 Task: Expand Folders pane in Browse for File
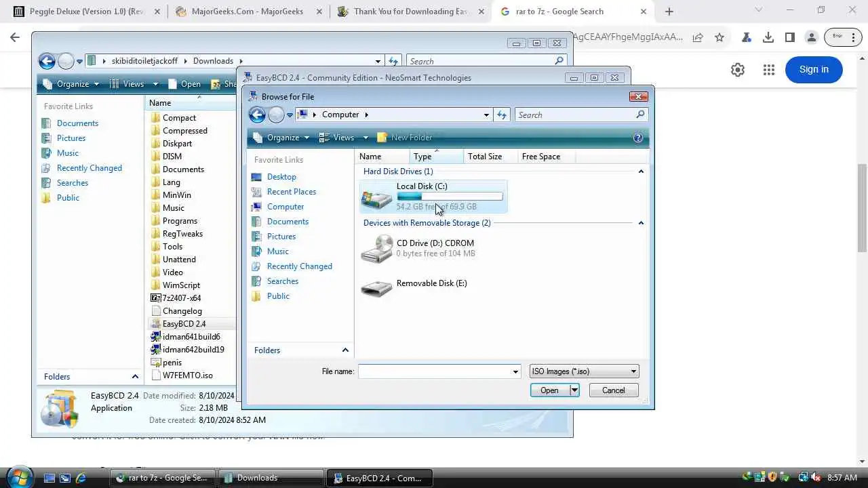pos(345,350)
